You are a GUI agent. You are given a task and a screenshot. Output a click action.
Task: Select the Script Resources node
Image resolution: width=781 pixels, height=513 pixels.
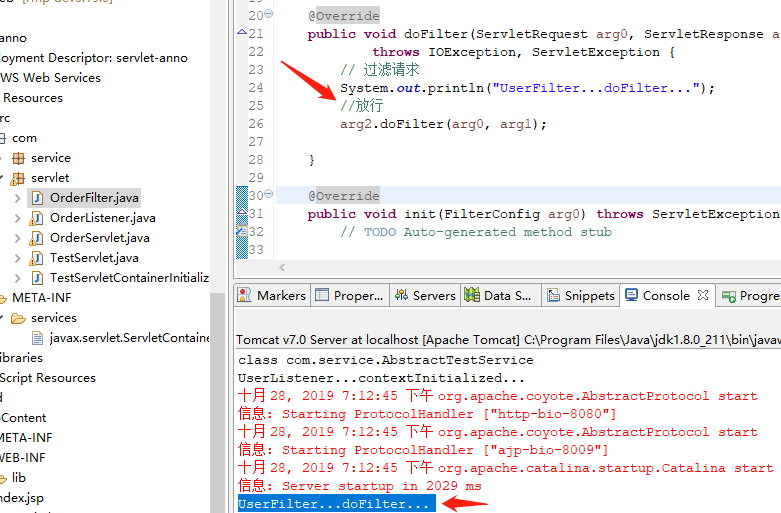(x=48, y=378)
